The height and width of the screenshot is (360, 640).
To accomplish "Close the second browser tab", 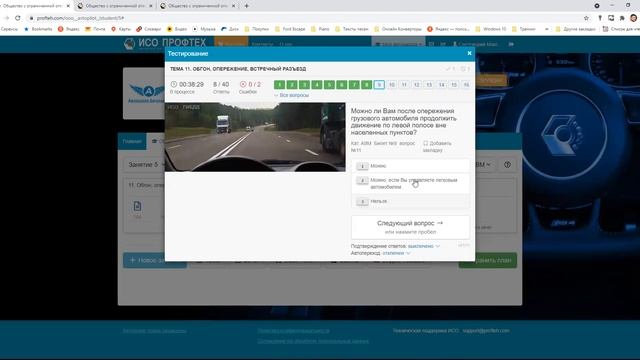I will pyautogui.click(x=151, y=6).
